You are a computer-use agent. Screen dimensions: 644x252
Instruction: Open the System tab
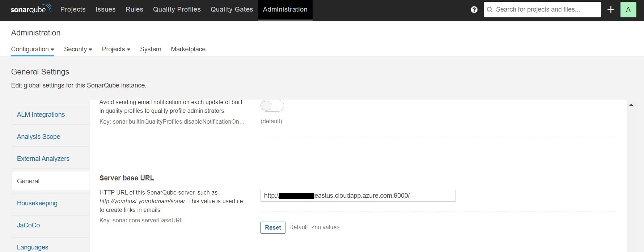151,49
